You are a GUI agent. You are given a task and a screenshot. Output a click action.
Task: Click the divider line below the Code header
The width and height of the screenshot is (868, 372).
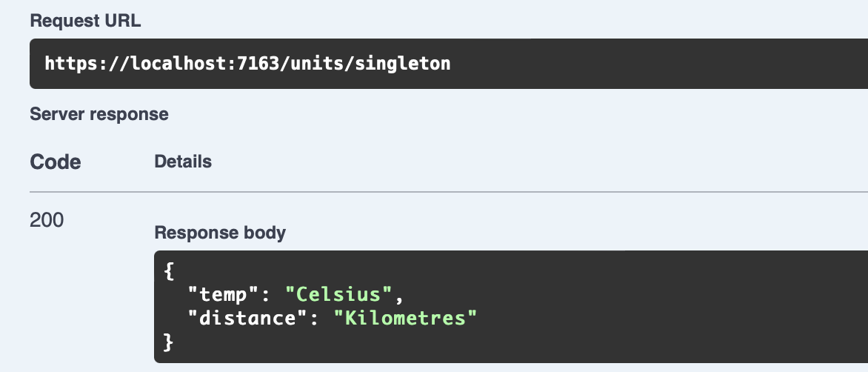(x=444, y=192)
